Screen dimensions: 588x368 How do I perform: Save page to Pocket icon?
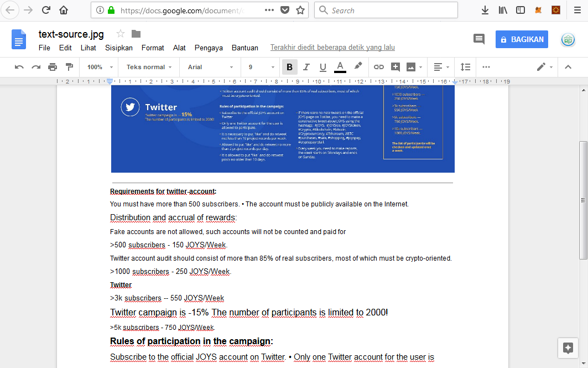tap(285, 10)
